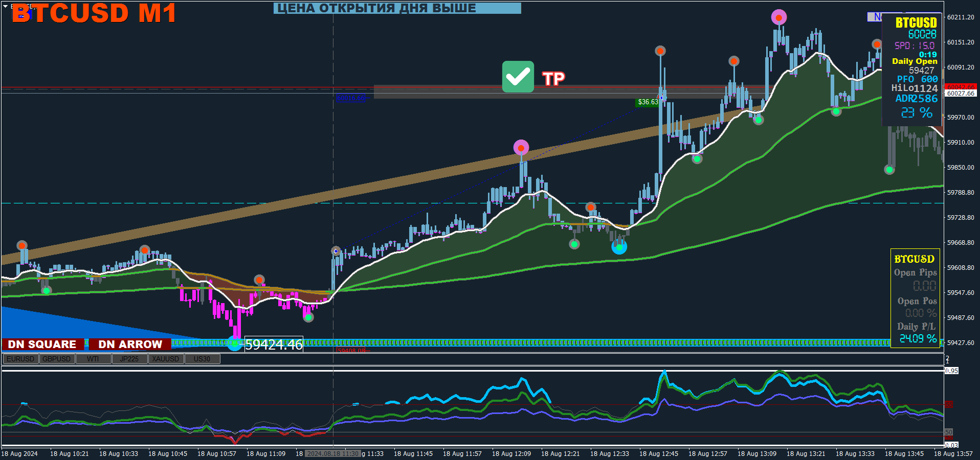
Task: Switch chart to EURUSD symbol button
Action: click(x=20, y=359)
